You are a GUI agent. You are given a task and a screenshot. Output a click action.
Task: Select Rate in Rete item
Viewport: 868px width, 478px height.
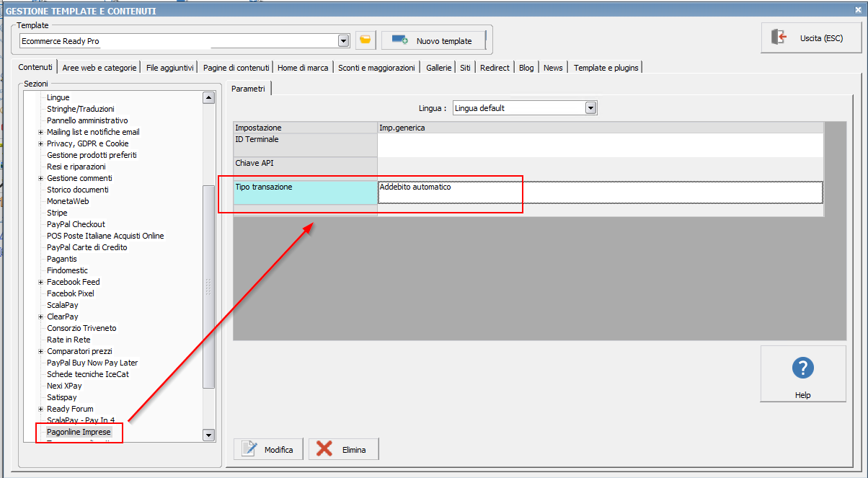point(69,340)
